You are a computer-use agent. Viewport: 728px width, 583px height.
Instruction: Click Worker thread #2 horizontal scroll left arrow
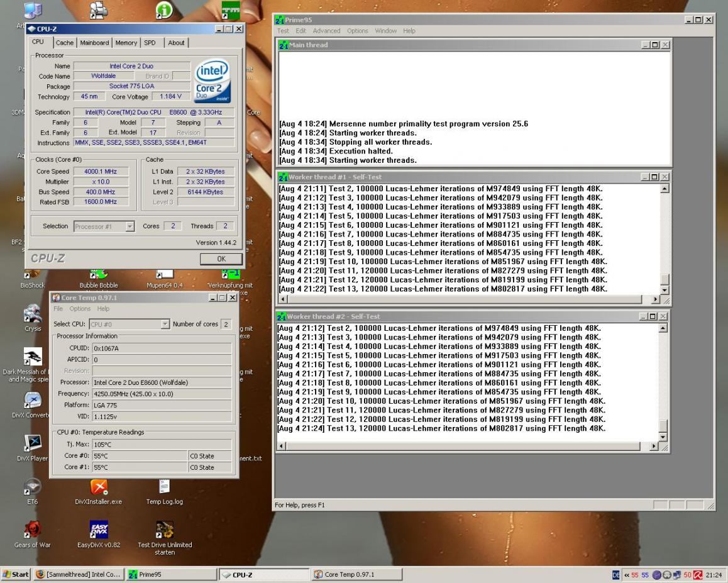pos(282,446)
